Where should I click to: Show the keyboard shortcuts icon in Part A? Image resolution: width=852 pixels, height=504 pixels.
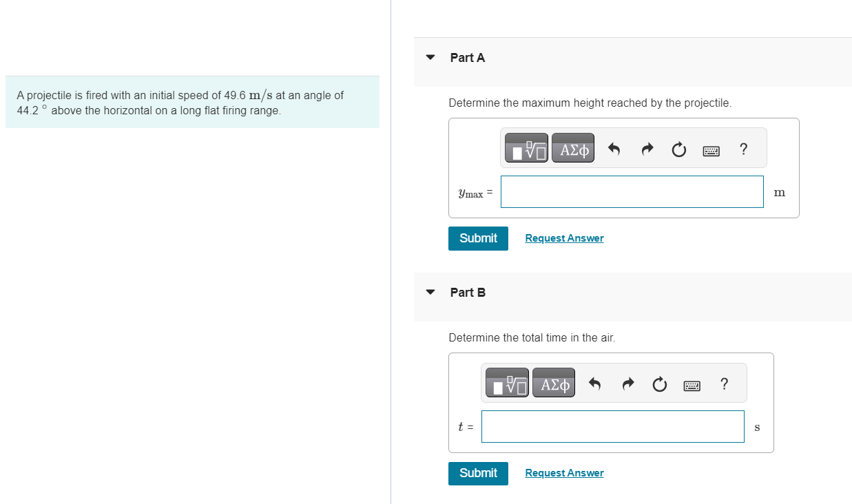[711, 149]
